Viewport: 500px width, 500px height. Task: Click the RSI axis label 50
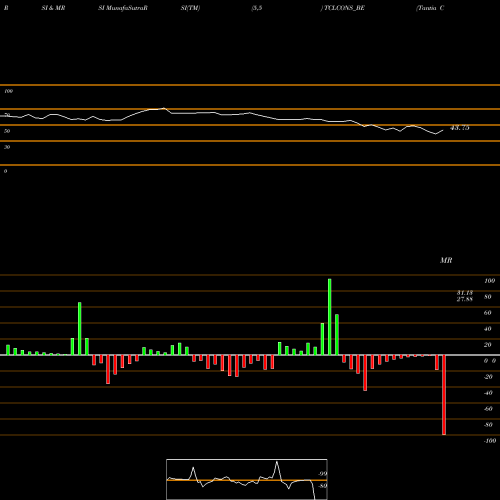pyautogui.click(x=7, y=131)
